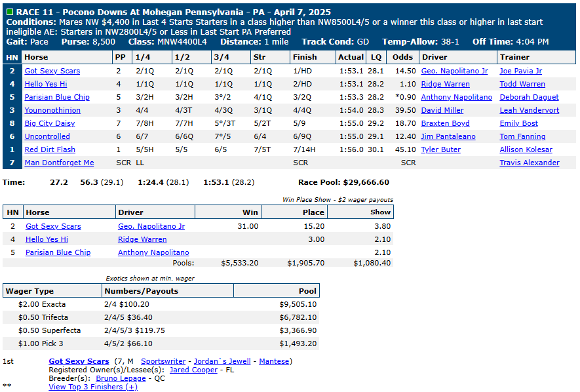The width and height of the screenshot is (580, 392).
Task: Click the Exacta pool $9,505.10
Action: click(298, 304)
